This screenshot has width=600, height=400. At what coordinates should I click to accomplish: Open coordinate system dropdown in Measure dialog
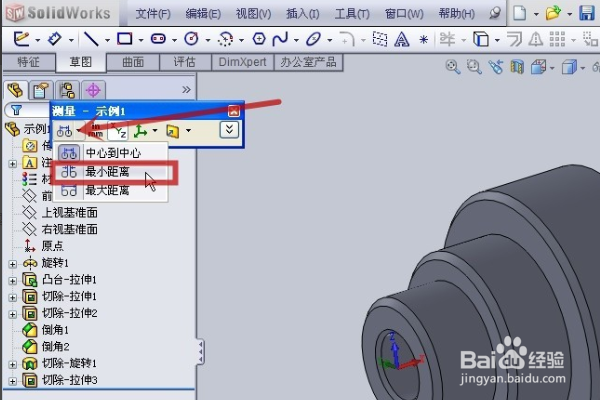pyautogui.click(x=155, y=131)
